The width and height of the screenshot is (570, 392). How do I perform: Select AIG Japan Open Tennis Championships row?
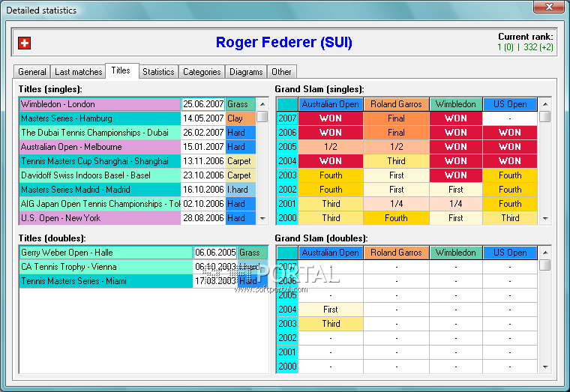[x=137, y=204]
